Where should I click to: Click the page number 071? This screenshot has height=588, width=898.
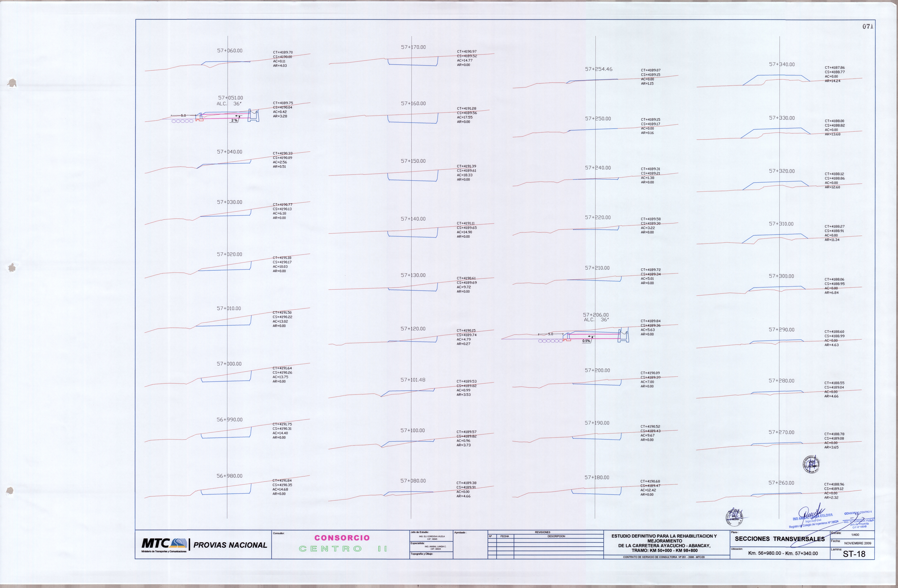[868, 26]
